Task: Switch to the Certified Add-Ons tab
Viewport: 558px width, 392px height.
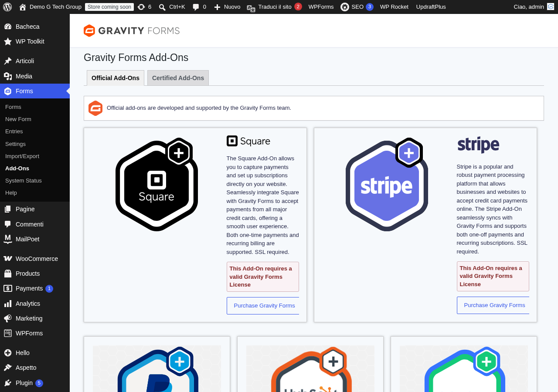Action: pyautogui.click(x=178, y=78)
